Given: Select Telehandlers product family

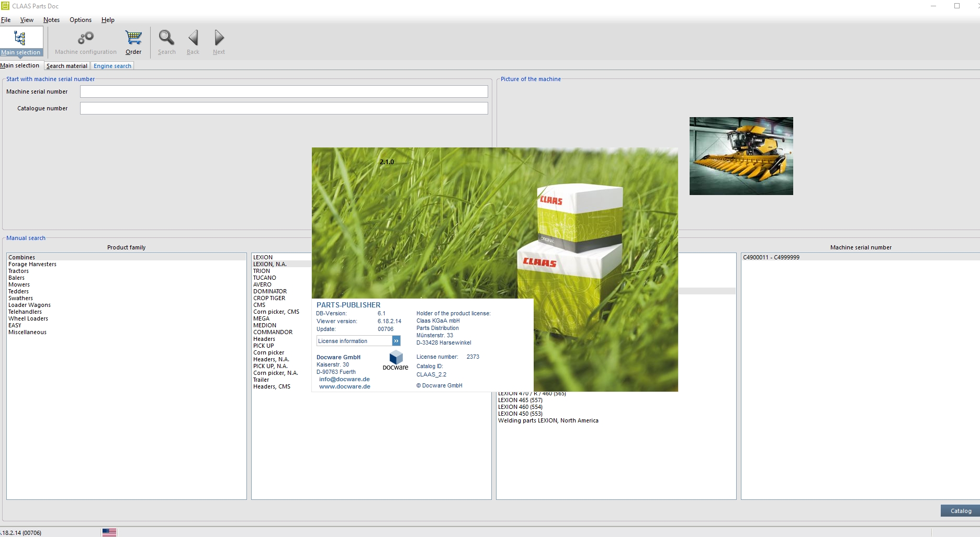Looking at the screenshot, I should pos(127,312).
